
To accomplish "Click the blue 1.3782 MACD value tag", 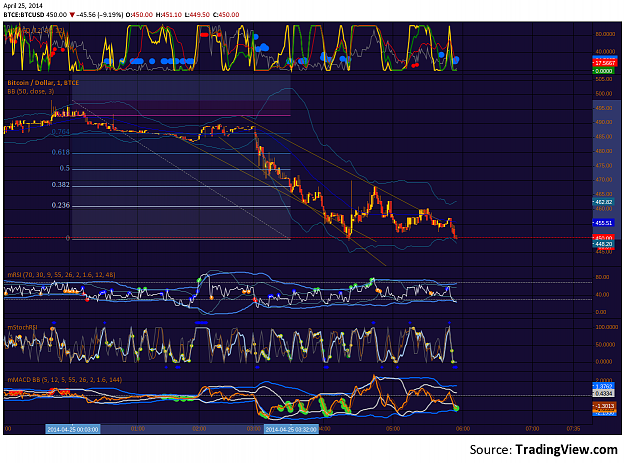I will pyautogui.click(x=604, y=386).
